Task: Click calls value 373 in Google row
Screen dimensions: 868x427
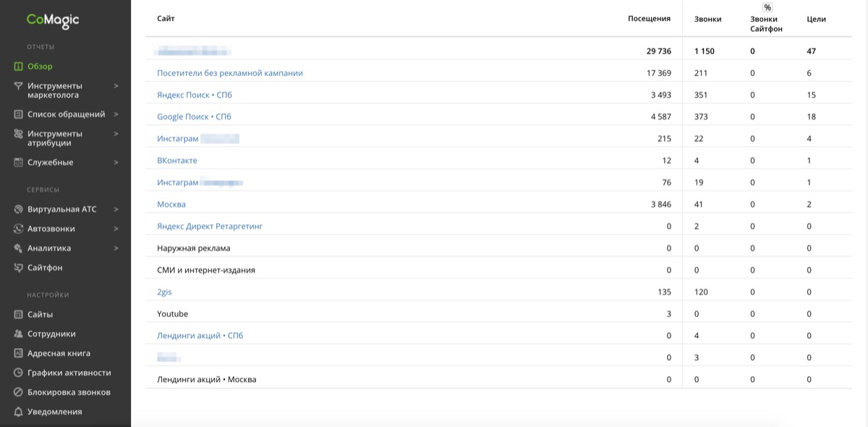Action: point(701,117)
